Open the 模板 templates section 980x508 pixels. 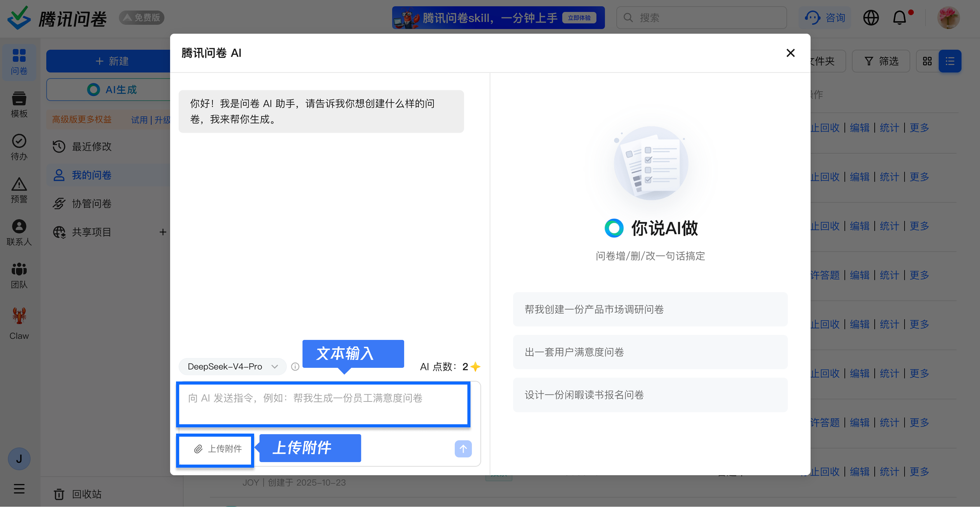pos(19,104)
